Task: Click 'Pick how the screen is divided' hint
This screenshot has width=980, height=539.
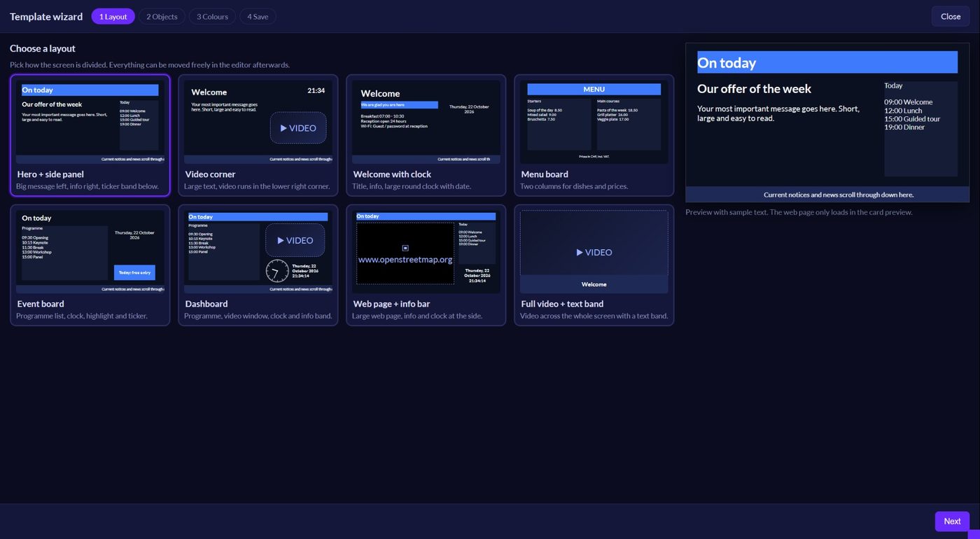Action: tap(150, 65)
